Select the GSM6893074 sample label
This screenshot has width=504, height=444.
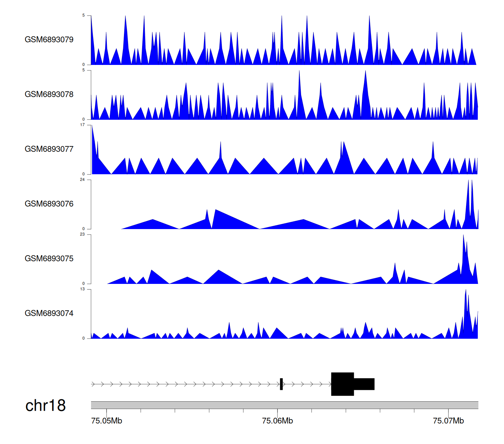[x=49, y=313]
